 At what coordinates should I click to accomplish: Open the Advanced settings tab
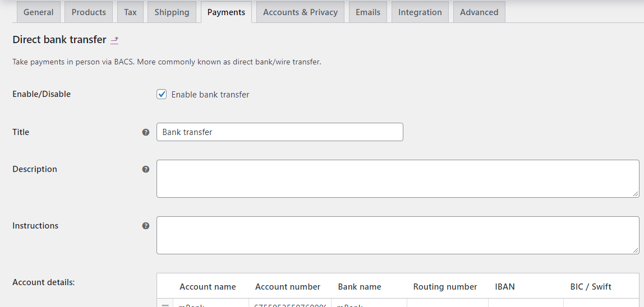tap(479, 12)
